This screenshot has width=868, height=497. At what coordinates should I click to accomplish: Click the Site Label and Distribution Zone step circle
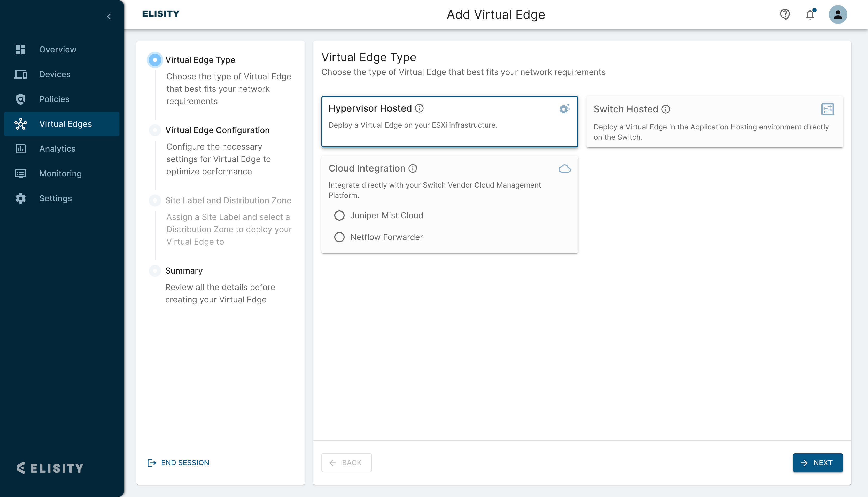point(155,200)
